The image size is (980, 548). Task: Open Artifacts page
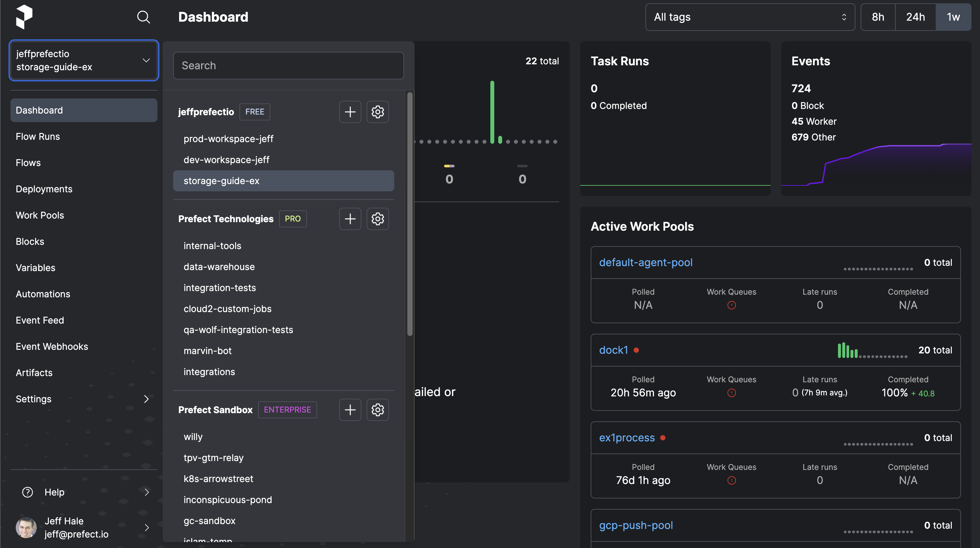(x=84, y=373)
